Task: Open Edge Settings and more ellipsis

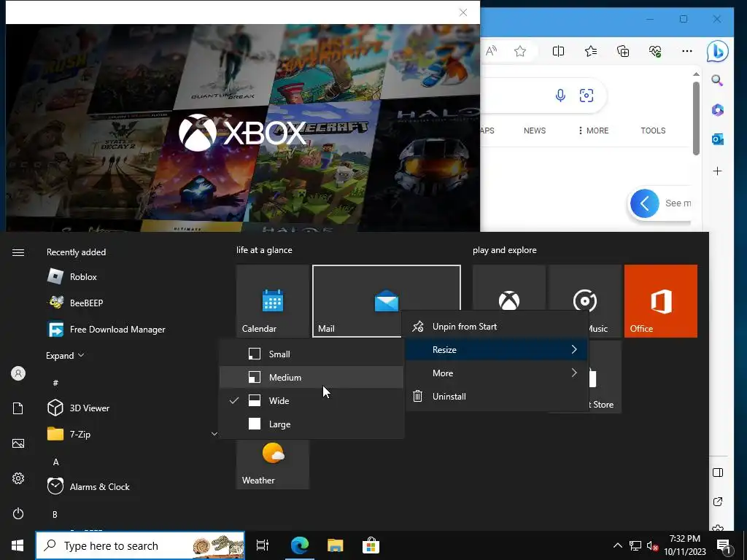Action: click(x=687, y=51)
